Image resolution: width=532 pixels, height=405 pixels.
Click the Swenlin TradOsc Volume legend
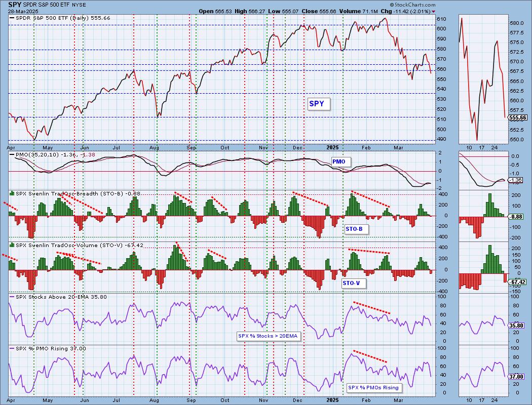[77, 245]
